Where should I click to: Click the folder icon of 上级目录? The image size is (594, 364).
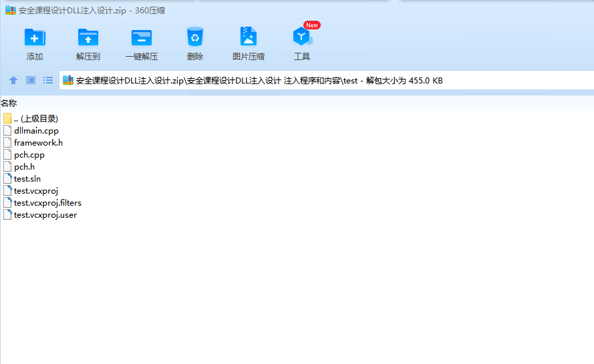[x=7, y=119]
